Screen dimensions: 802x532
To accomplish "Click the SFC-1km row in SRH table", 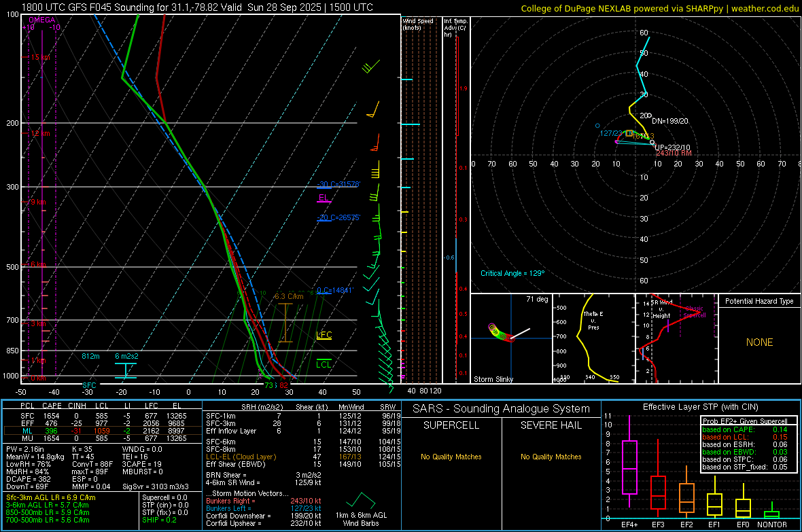I will click(x=303, y=416).
